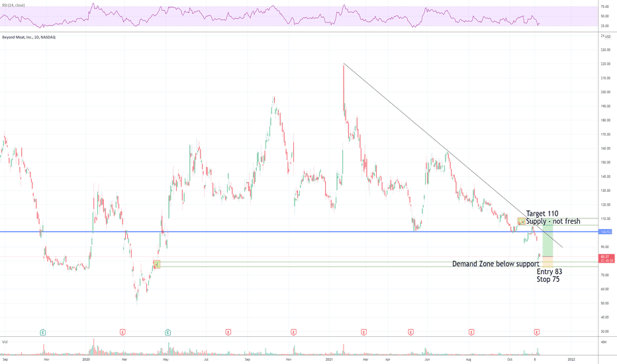Image resolution: width=617 pixels, height=364 pixels.
Task: Click the 'Nov' 2019 label on time axis
Action: pos(46,359)
